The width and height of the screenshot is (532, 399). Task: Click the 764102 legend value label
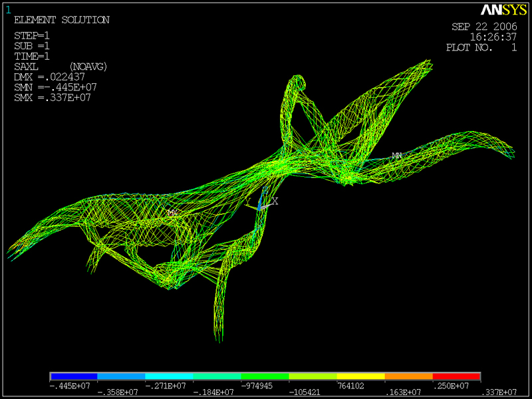tap(350, 386)
